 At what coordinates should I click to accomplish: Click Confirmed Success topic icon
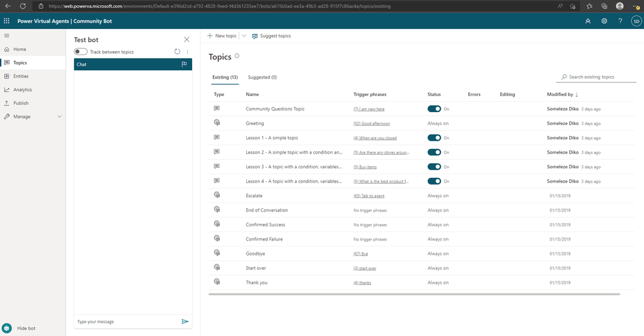(217, 224)
